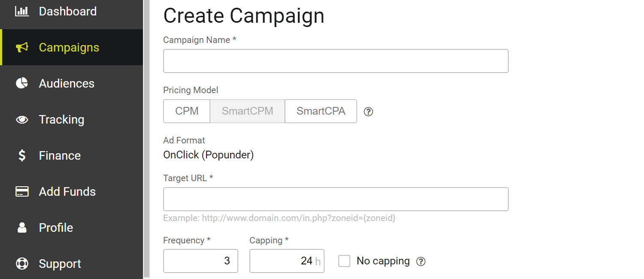Select the SmartCPM pricing model
Image resolution: width=644 pixels, height=279 pixels.
tap(247, 111)
